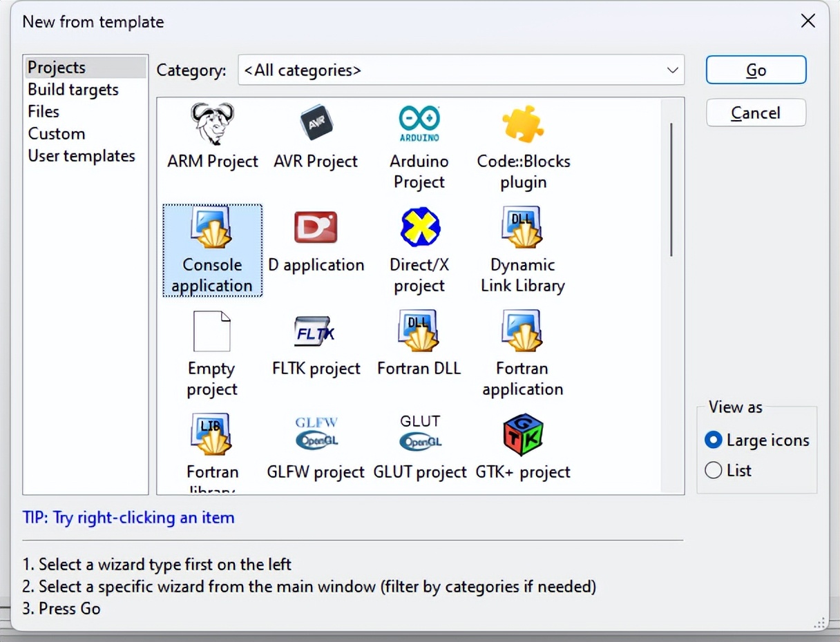Select the ARM Project GNU icon
Screen dimensions: 840x642
(x=212, y=123)
